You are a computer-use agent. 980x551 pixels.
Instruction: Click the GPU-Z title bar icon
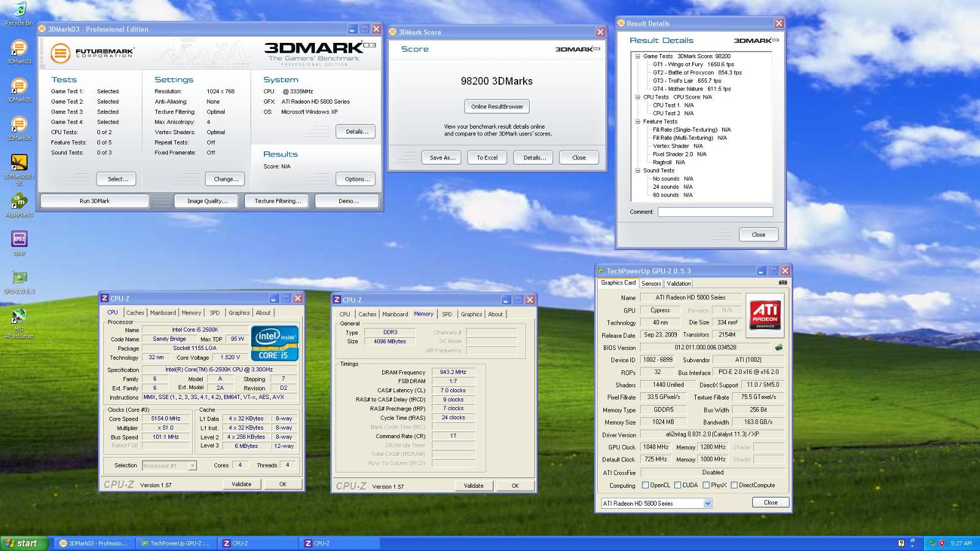click(601, 270)
